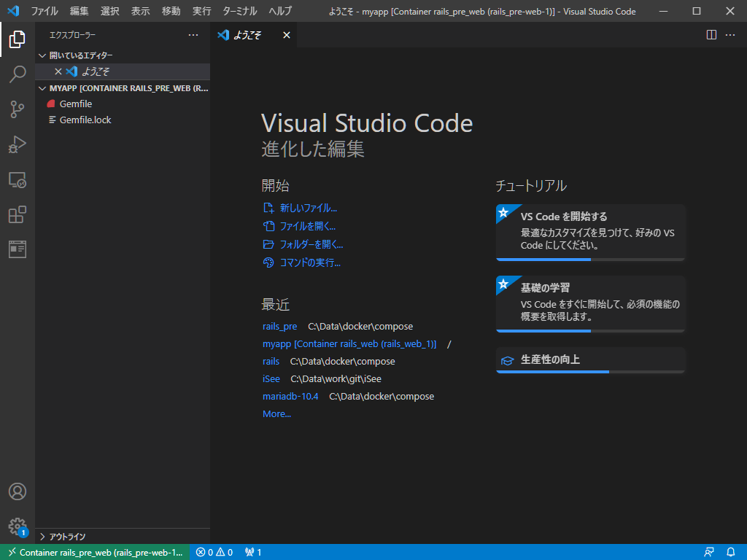The width and height of the screenshot is (747, 560).
Task: Click the forwarded ports status item showing 1
Action: 253,553
